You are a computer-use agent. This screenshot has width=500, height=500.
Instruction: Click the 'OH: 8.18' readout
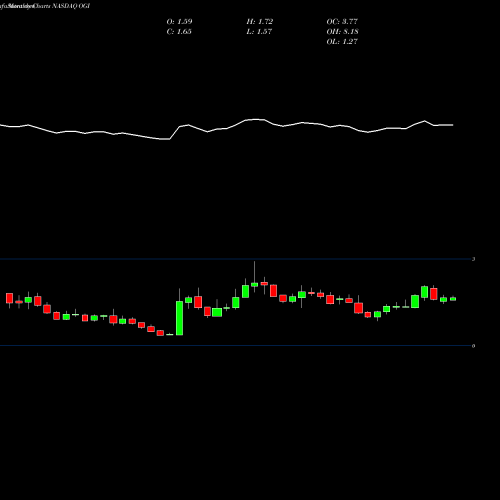coord(342,32)
